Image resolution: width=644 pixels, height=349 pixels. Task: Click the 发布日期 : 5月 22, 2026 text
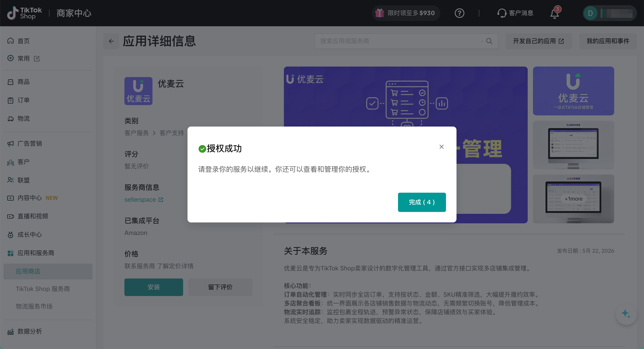(x=585, y=251)
